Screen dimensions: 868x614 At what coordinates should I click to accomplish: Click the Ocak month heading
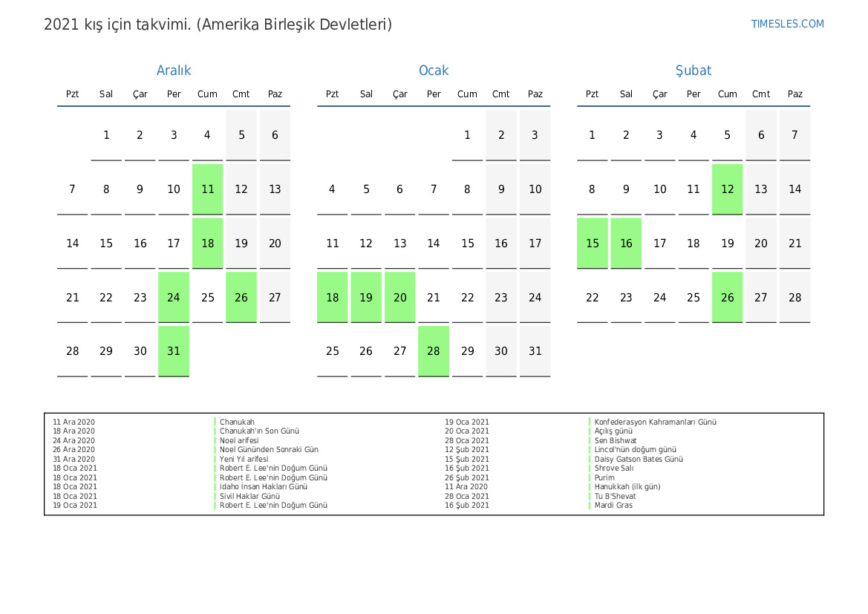(x=434, y=71)
